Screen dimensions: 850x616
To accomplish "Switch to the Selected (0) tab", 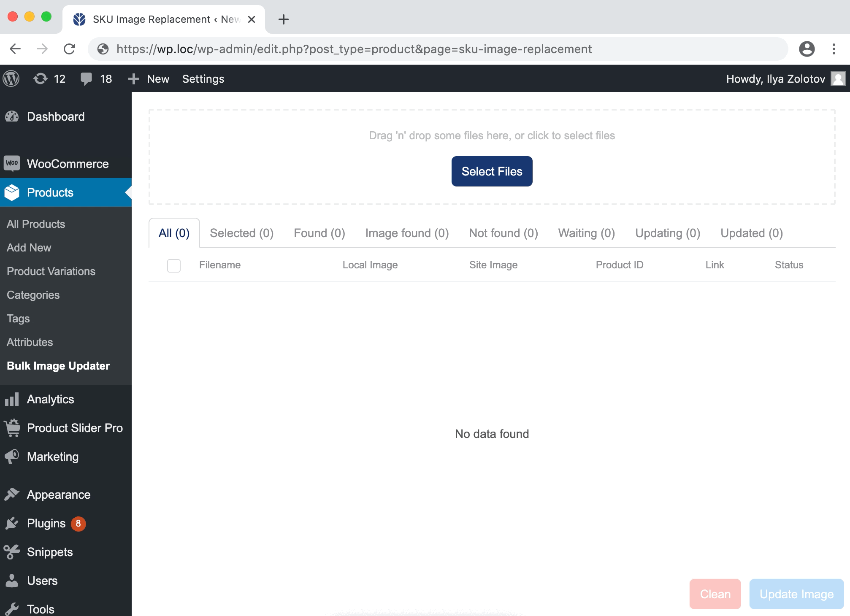I will tap(242, 233).
